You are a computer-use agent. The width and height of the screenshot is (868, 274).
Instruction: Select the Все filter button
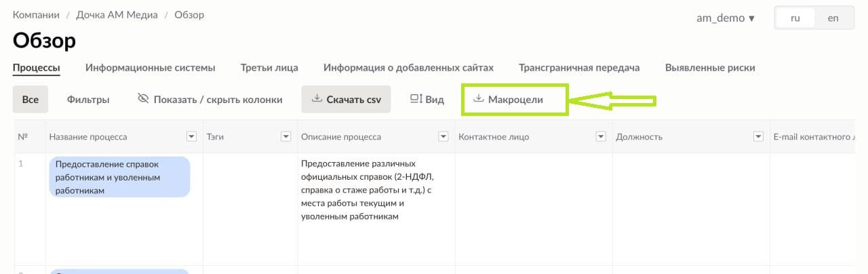31,100
